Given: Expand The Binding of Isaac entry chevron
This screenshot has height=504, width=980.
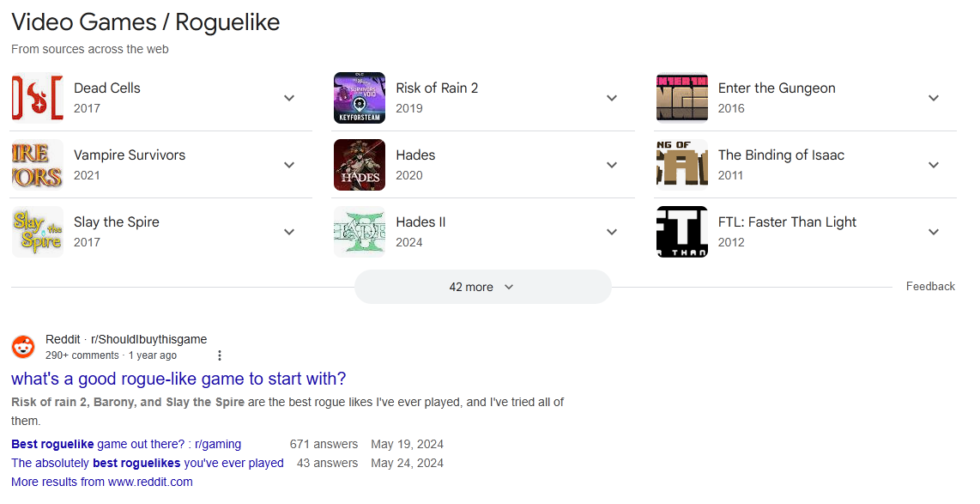Looking at the screenshot, I should click(934, 165).
